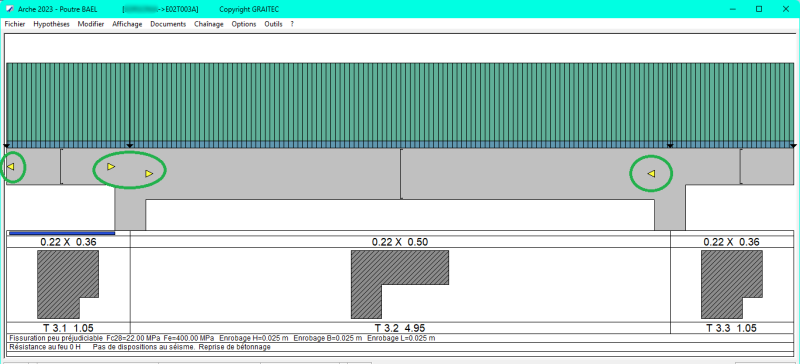
Task: Click the lower yellow arrow near left column
Action: (x=149, y=174)
